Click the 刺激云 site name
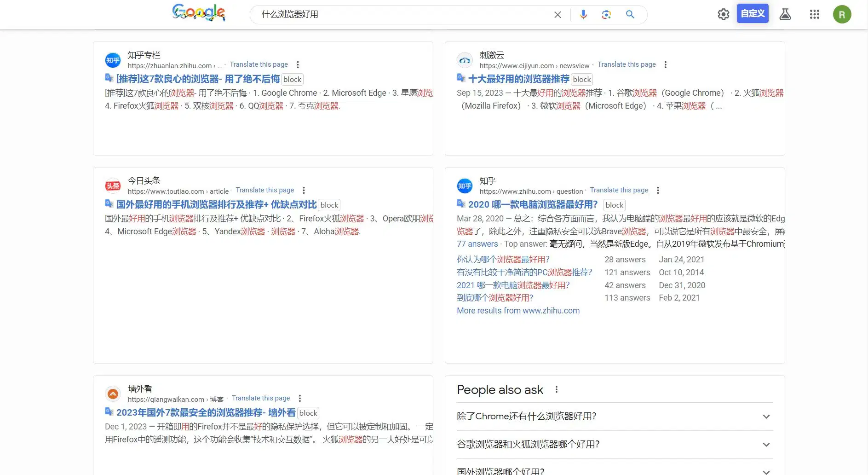Viewport: 868px width, 475px height. click(x=492, y=55)
